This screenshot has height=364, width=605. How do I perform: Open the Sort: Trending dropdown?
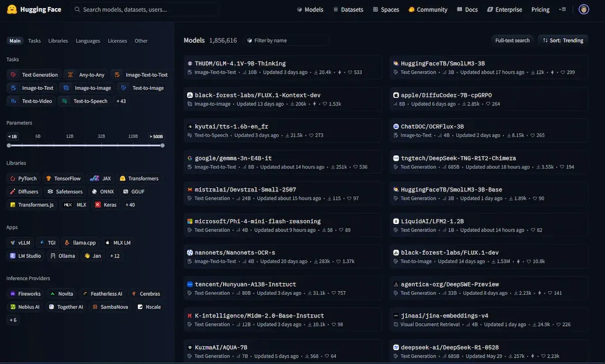coord(563,40)
